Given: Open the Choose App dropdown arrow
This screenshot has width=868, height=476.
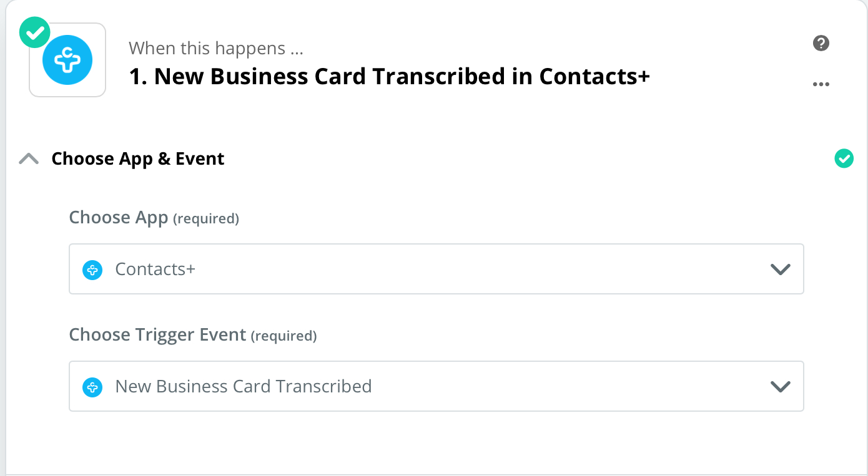Looking at the screenshot, I should (781, 270).
